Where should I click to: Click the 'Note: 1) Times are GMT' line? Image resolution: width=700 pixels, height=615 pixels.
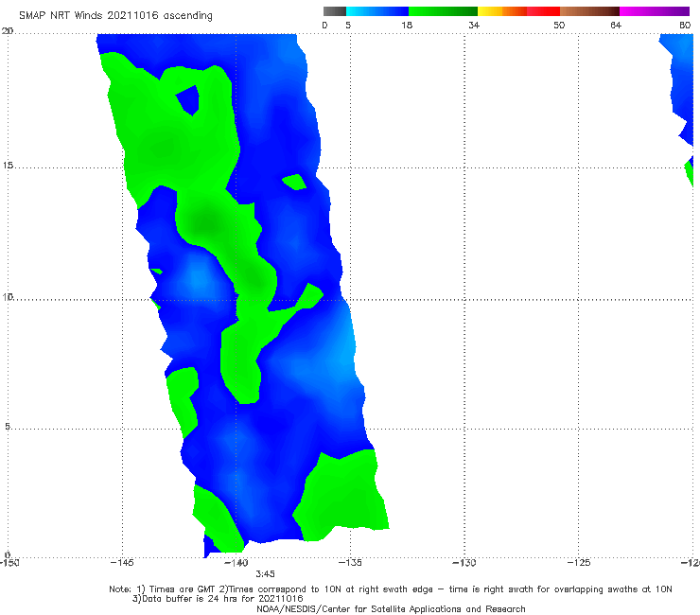[391, 589]
